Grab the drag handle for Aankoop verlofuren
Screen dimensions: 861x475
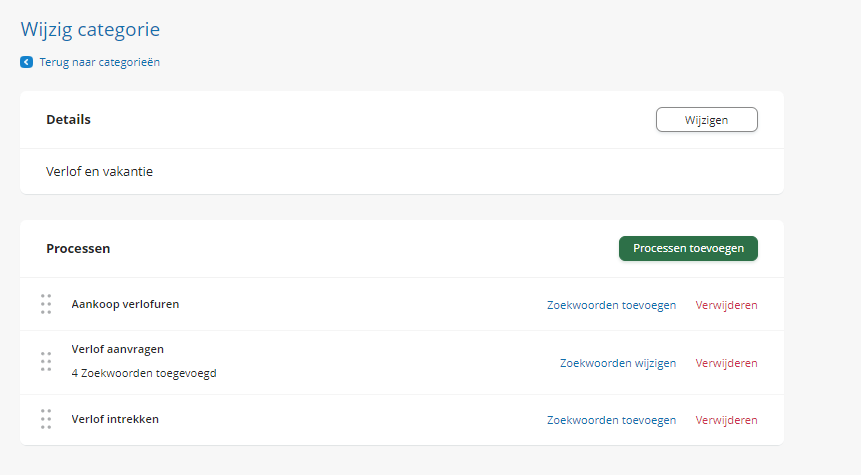point(46,304)
